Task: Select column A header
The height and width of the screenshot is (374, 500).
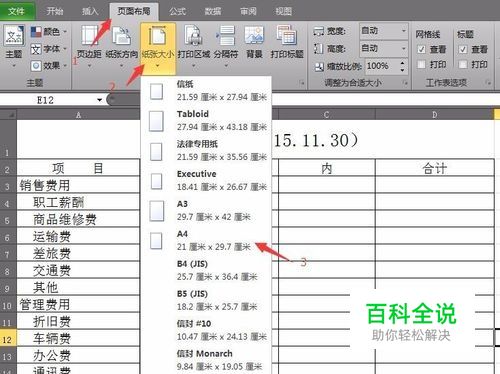Action: pos(78,115)
